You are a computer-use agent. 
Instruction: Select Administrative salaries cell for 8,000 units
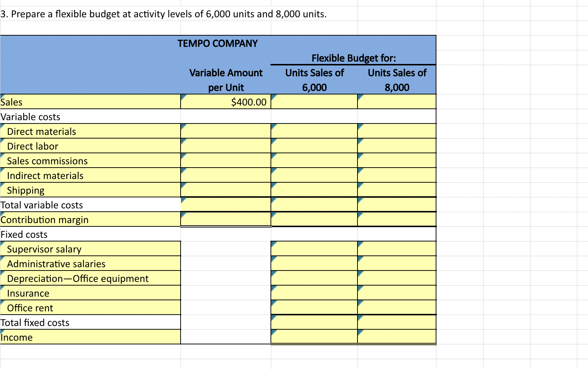[397, 264]
